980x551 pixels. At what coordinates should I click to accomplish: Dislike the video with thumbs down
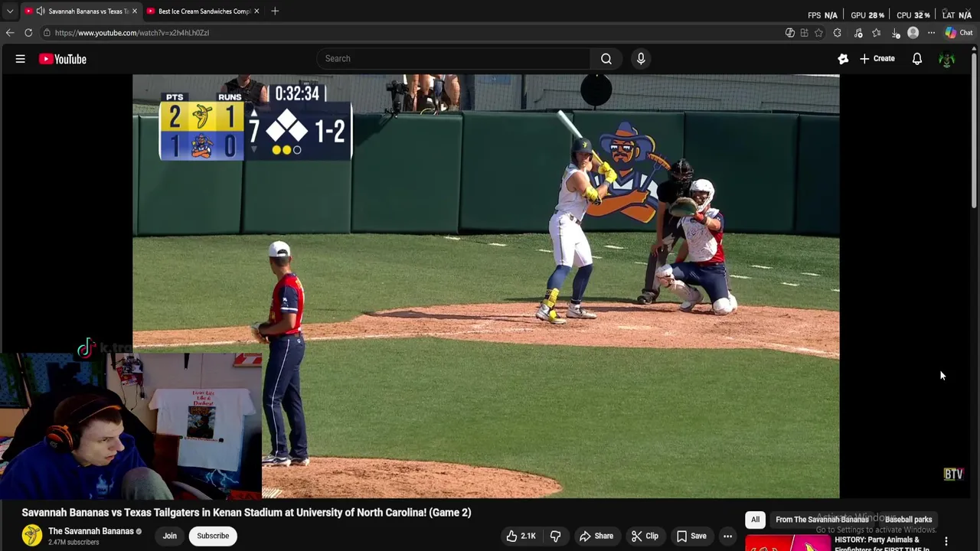click(x=556, y=536)
